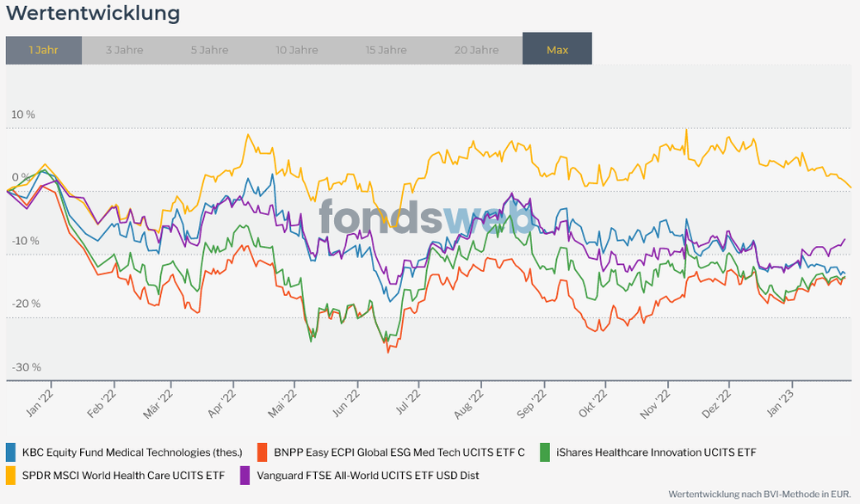
Task: Show the 5 Jahre performance period
Action: tap(209, 50)
